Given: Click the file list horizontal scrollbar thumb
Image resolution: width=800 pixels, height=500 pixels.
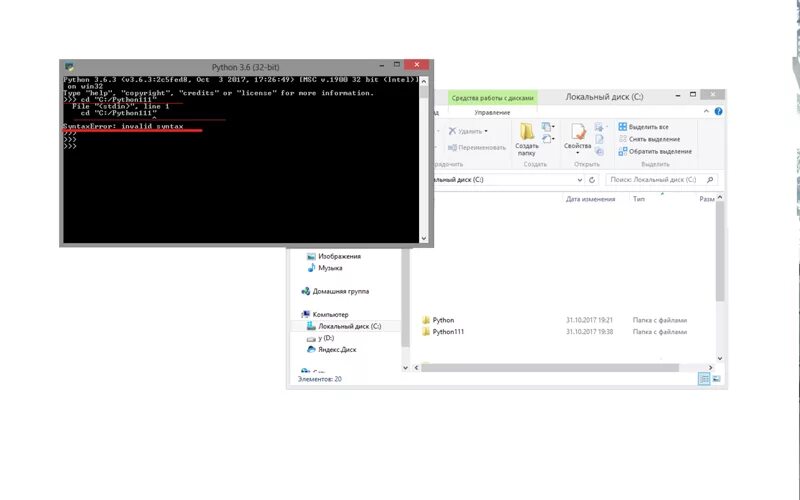Looking at the screenshot, I should tap(550, 367).
